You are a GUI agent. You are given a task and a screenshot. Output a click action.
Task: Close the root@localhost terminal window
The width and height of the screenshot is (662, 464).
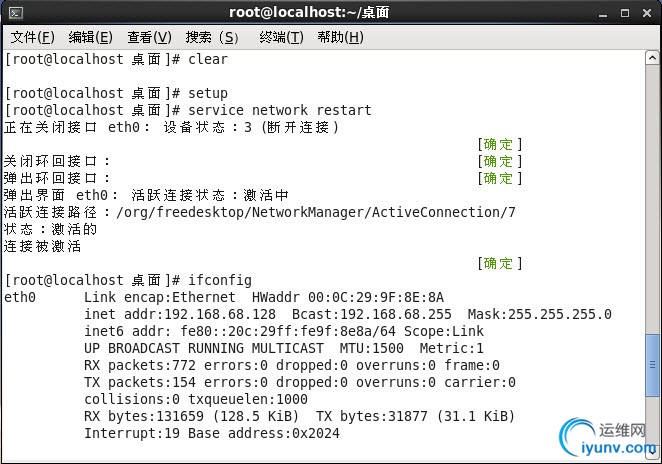coord(645,12)
